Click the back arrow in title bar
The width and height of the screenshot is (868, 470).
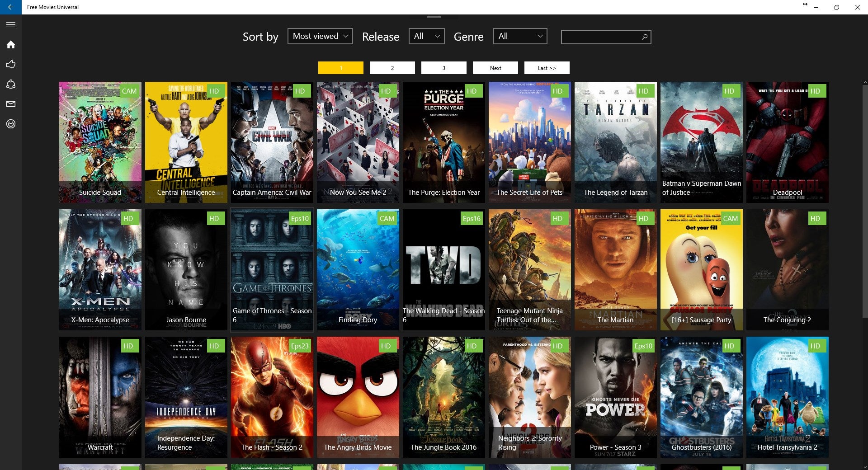(x=11, y=7)
